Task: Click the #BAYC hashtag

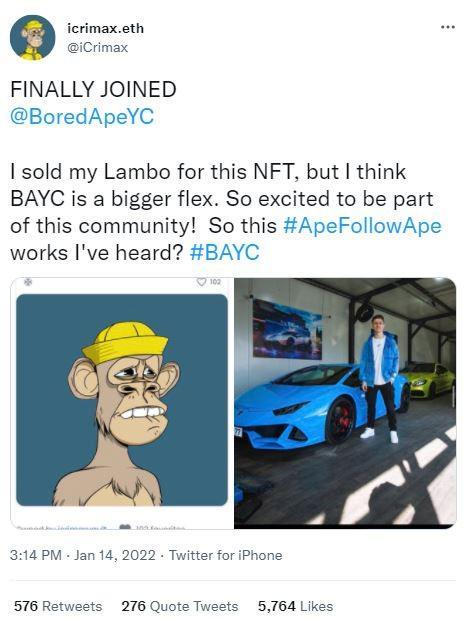Action: coord(225,253)
